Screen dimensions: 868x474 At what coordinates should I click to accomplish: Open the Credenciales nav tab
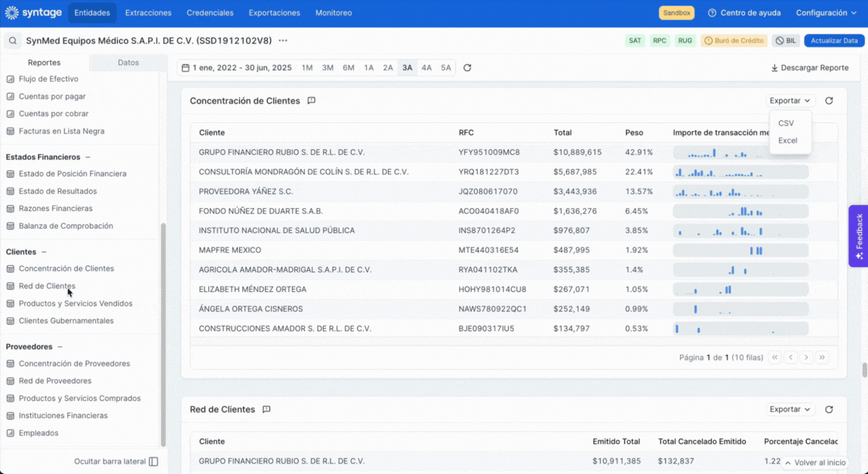[210, 13]
